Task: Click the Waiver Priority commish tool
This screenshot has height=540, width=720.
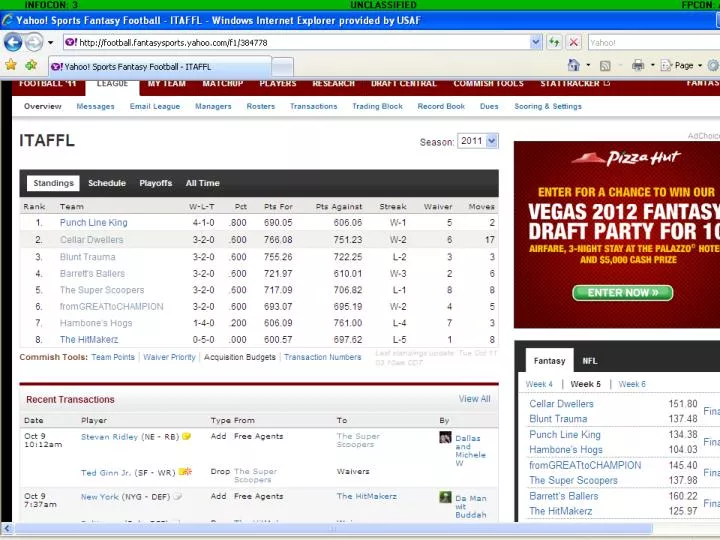Action: click(x=169, y=357)
